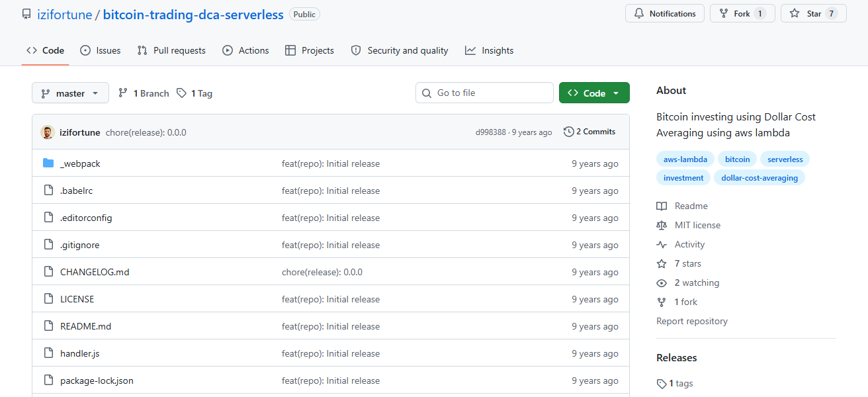View the 1 Branch link
The image size is (868, 397).
[x=144, y=93]
